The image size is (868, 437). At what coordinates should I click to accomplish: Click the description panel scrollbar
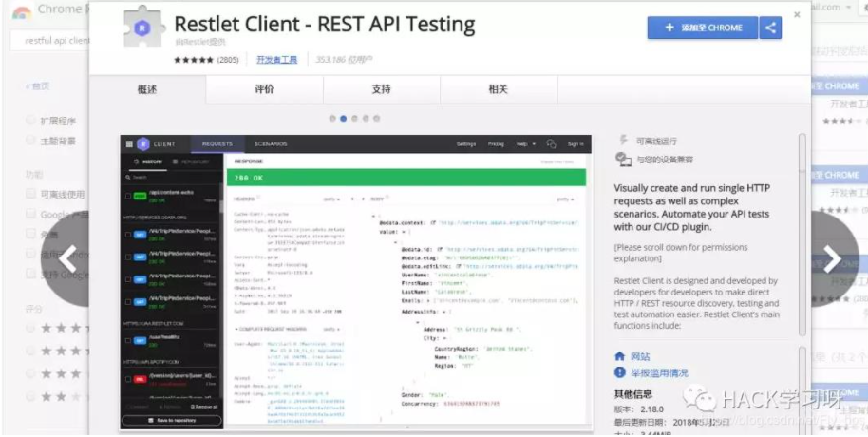pyautogui.click(x=802, y=234)
